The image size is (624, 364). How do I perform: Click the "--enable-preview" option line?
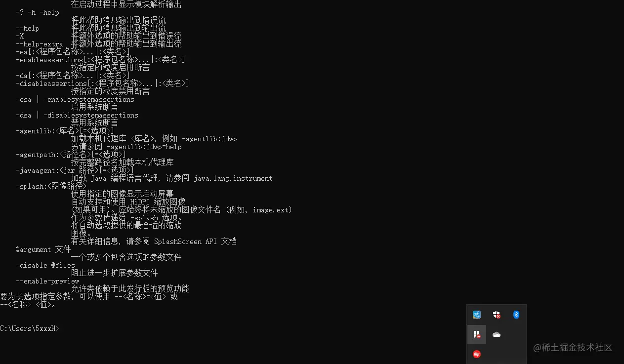click(47, 281)
